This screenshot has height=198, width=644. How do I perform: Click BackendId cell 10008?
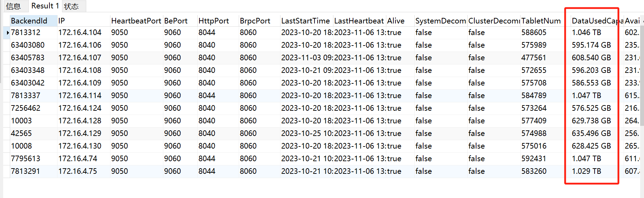[x=21, y=146]
